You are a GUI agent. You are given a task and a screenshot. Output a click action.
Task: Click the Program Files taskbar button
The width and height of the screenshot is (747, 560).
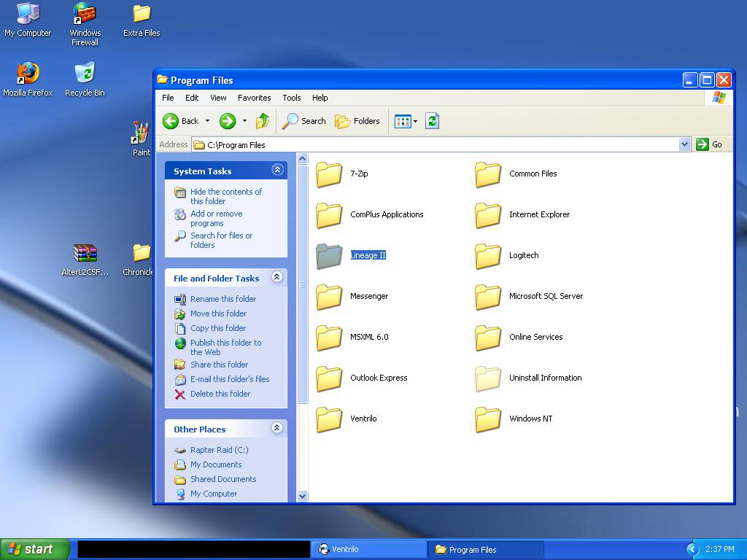click(485, 550)
